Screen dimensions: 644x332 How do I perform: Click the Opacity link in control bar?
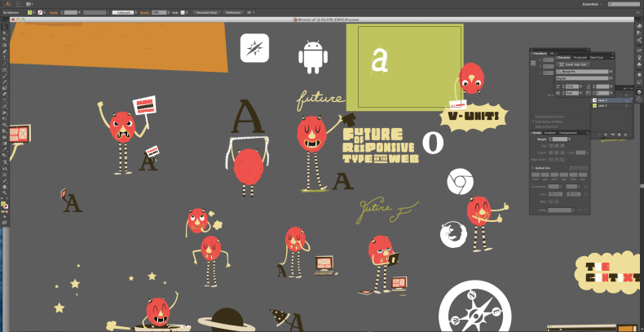pyautogui.click(x=144, y=12)
